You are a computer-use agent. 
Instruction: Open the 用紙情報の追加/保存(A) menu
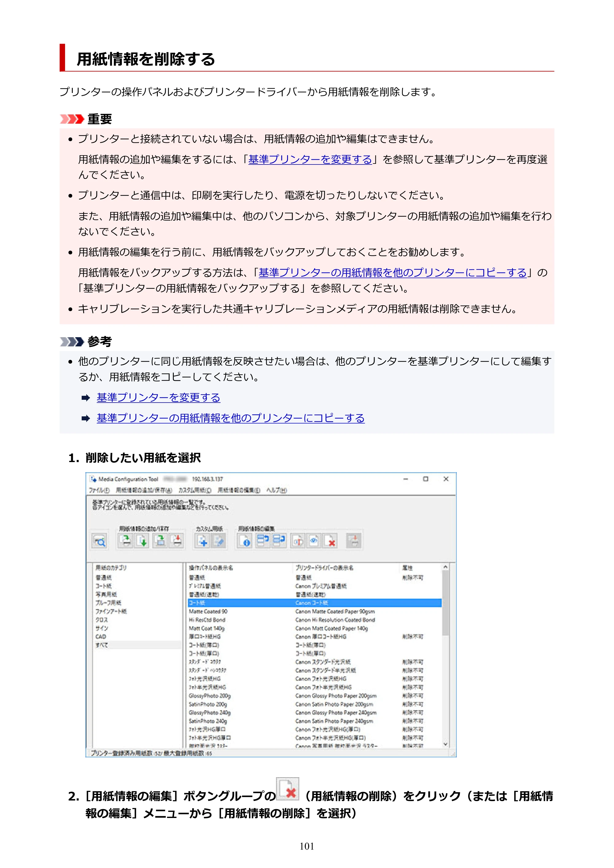click(144, 490)
